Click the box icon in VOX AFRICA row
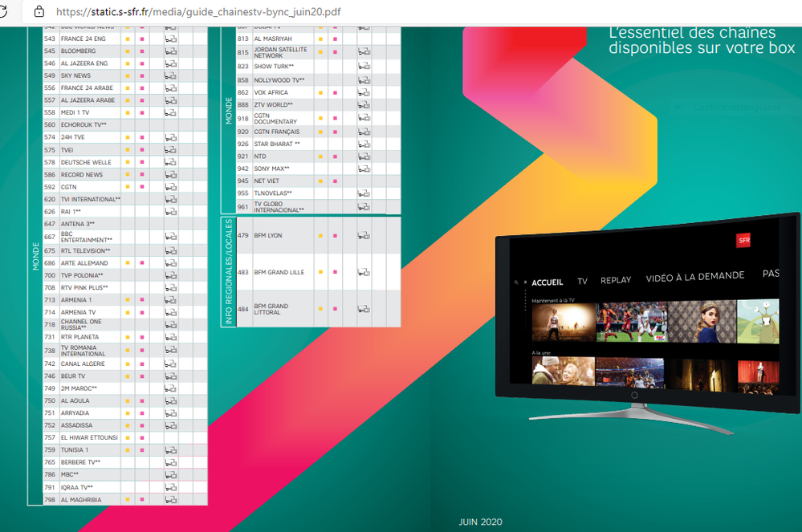Image resolution: width=802 pixels, height=532 pixels. click(364, 93)
